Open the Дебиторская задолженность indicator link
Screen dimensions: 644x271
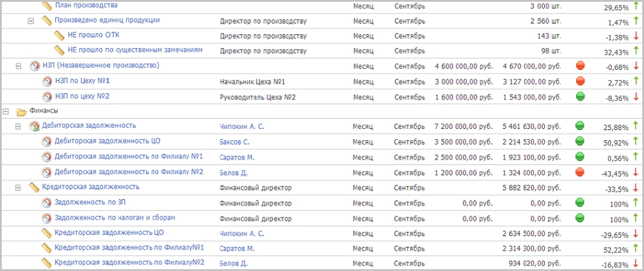pos(88,126)
